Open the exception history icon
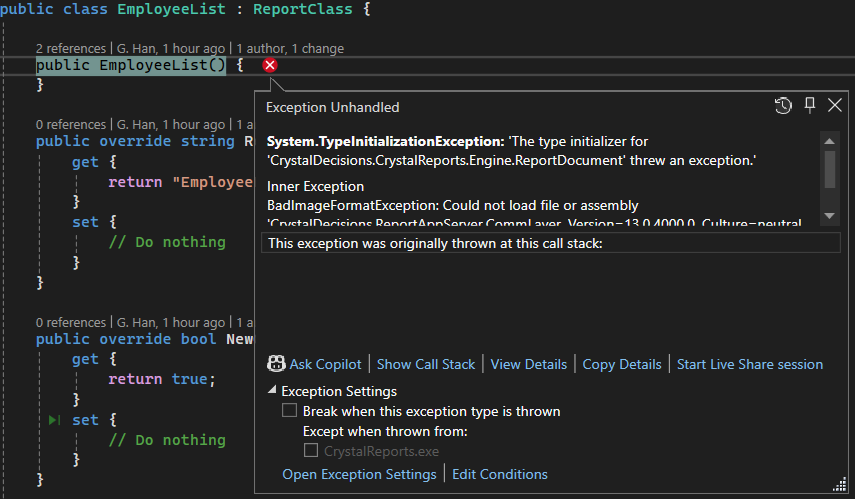 tap(784, 106)
